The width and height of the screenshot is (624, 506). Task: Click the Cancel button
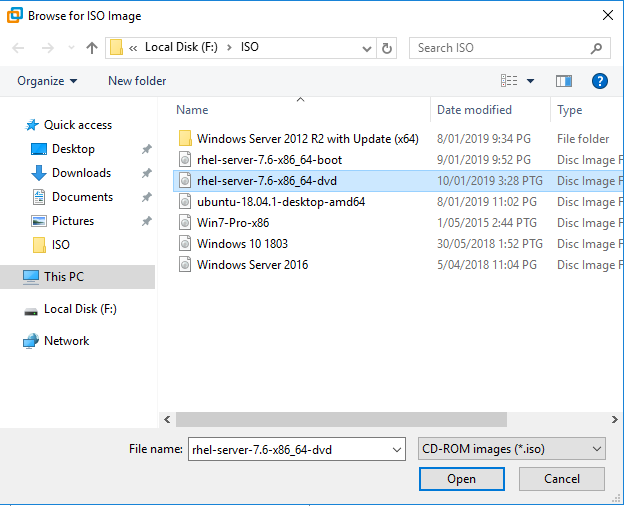click(x=562, y=479)
